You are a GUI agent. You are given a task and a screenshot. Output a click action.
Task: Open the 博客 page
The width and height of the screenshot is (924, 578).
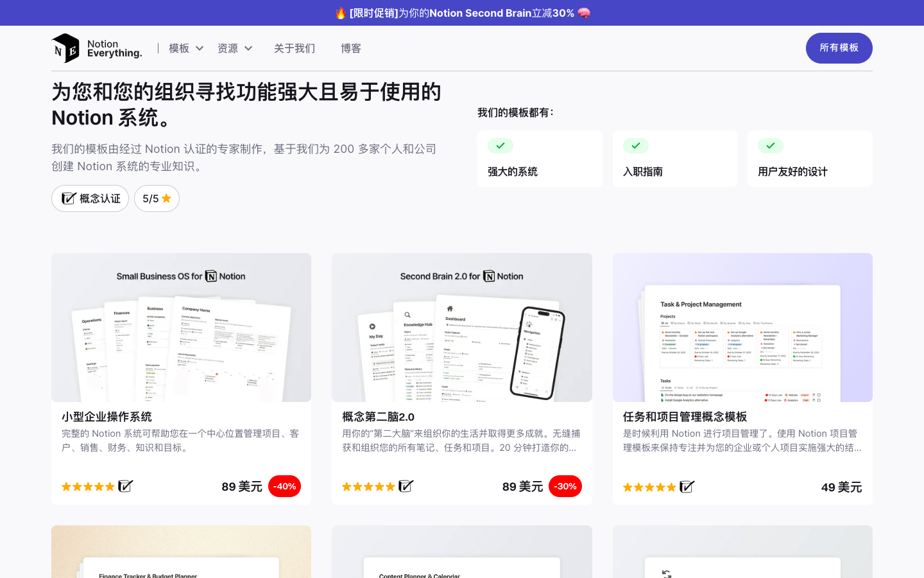(351, 48)
